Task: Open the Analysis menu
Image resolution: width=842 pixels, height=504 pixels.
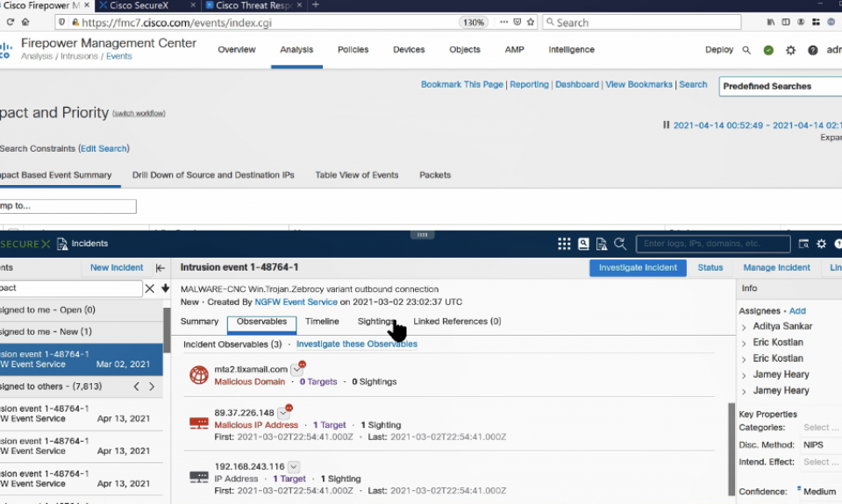Action: click(296, 50)
